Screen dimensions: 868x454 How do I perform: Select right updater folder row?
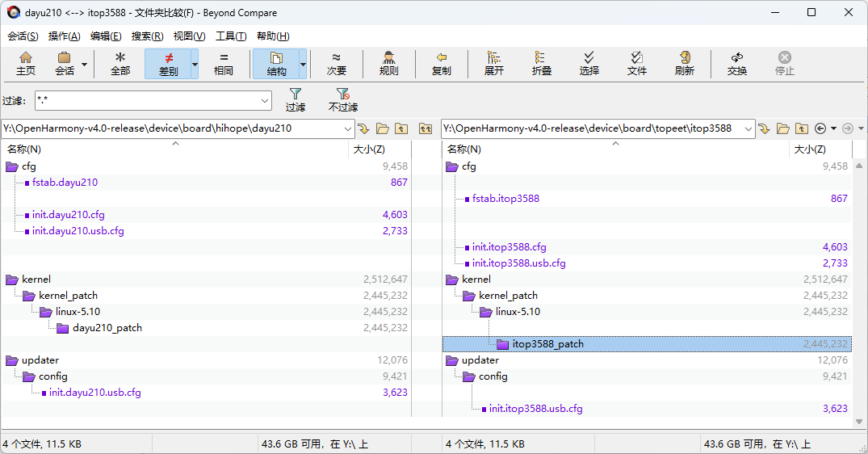647,359
